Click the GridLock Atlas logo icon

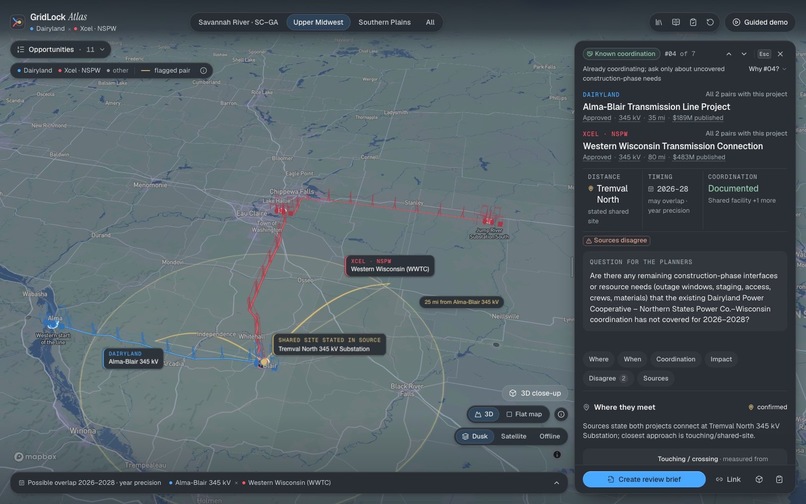pos(17,22)
